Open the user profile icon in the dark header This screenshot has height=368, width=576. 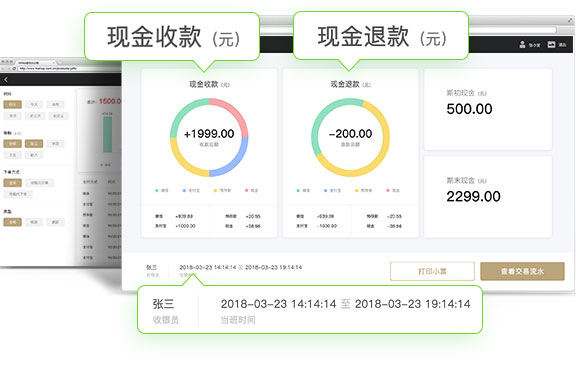[x=522, y=45]
